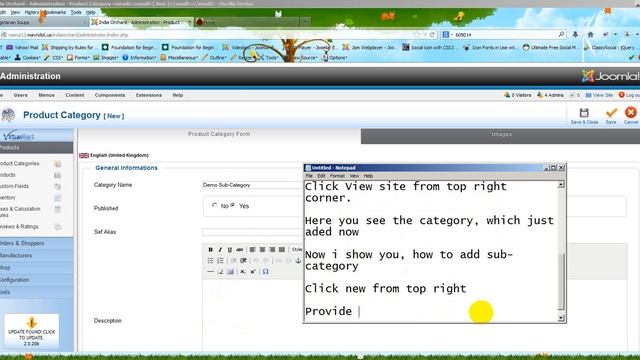
Task: Click the red Cancel icon
Action: [x=631, y=112]
